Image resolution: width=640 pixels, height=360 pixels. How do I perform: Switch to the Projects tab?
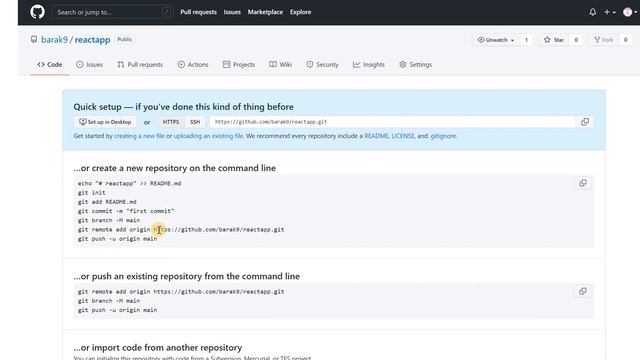(239, 64)
